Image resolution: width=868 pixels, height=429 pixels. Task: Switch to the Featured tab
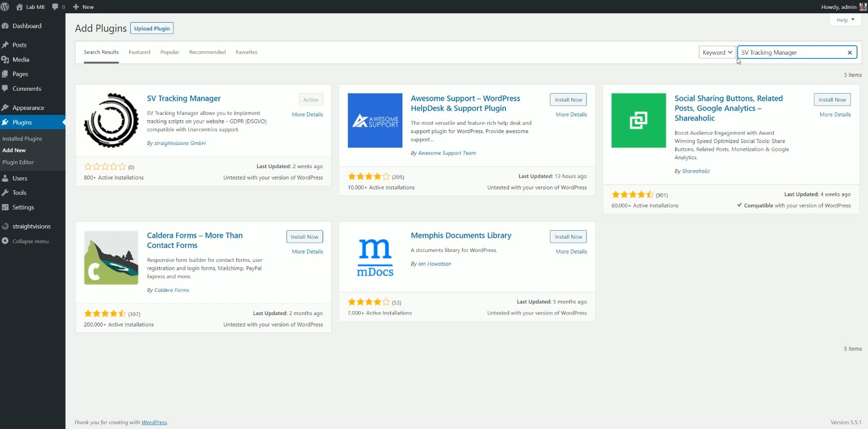[x=140, y=52]
